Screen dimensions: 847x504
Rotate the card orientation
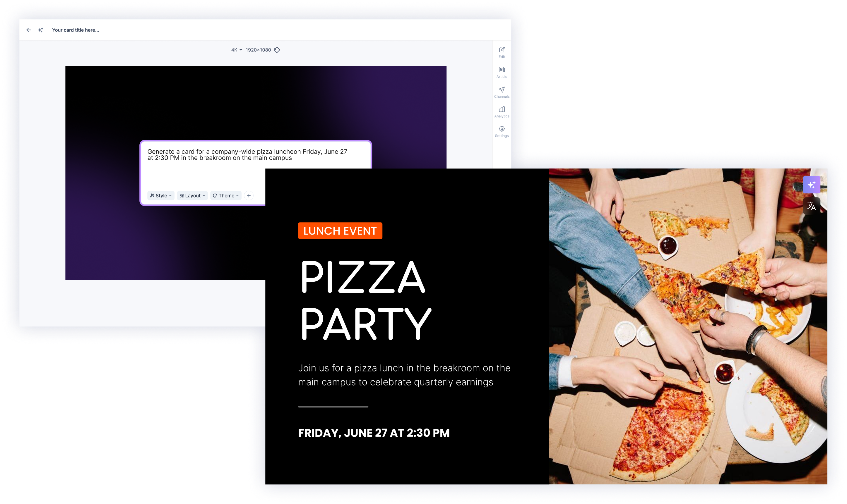click(277, 50)
